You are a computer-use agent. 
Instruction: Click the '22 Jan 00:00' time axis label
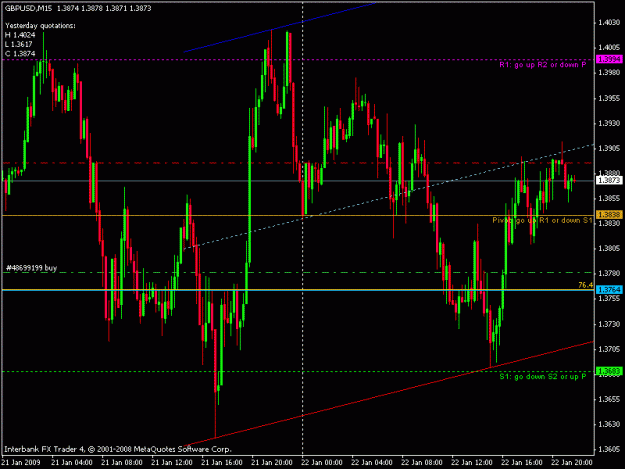(x=322, y=463)
